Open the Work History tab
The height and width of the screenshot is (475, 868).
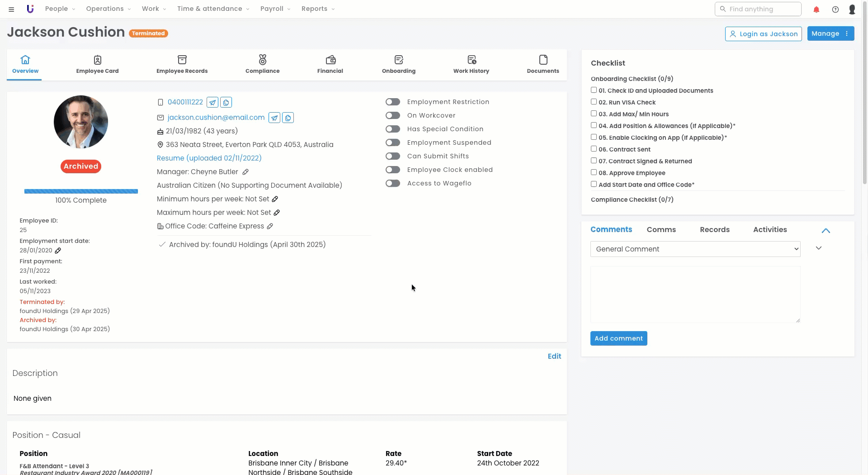click(471, 64)
